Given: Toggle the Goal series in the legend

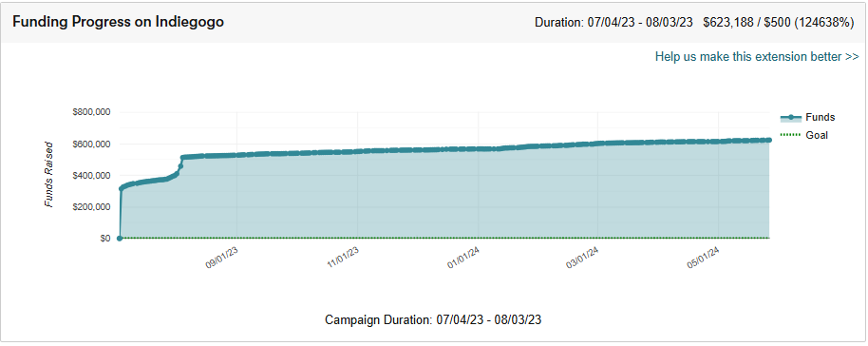Looking at the screenshot, I should (x=804, y=135).
